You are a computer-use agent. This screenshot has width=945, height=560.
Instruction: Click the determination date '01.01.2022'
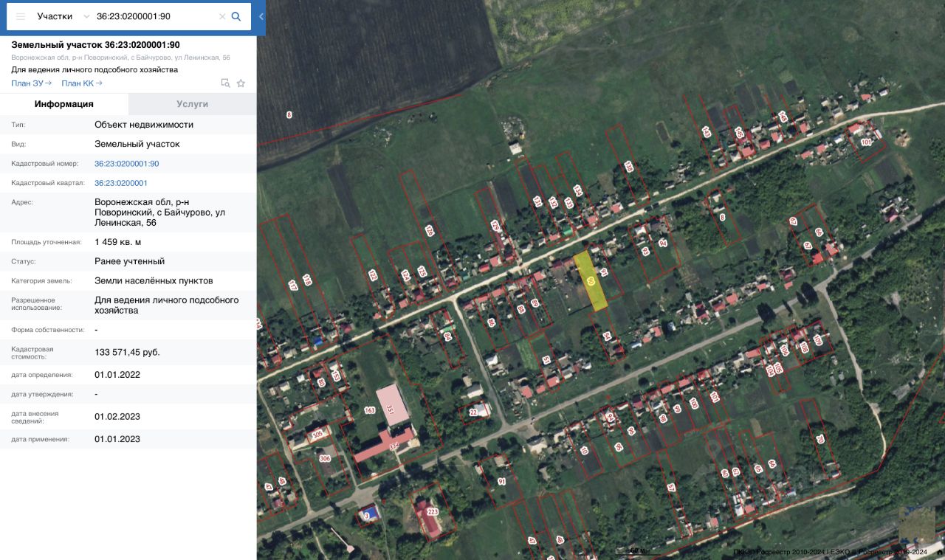click(117, 375)
